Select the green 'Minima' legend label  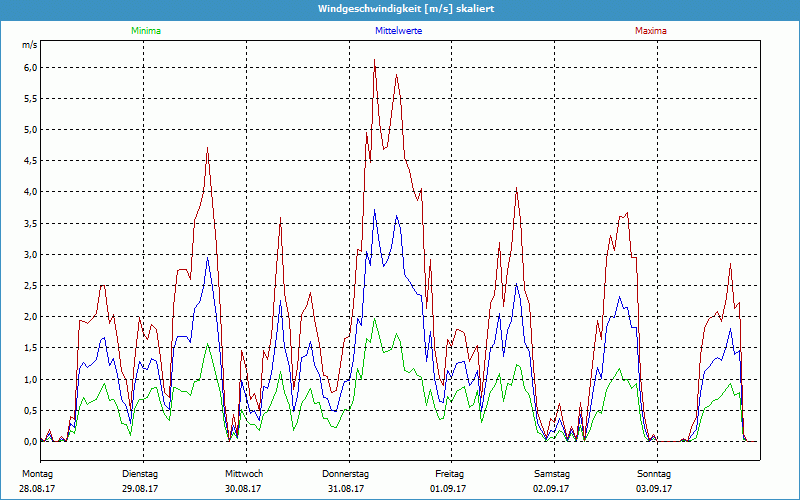pos(146,31)
